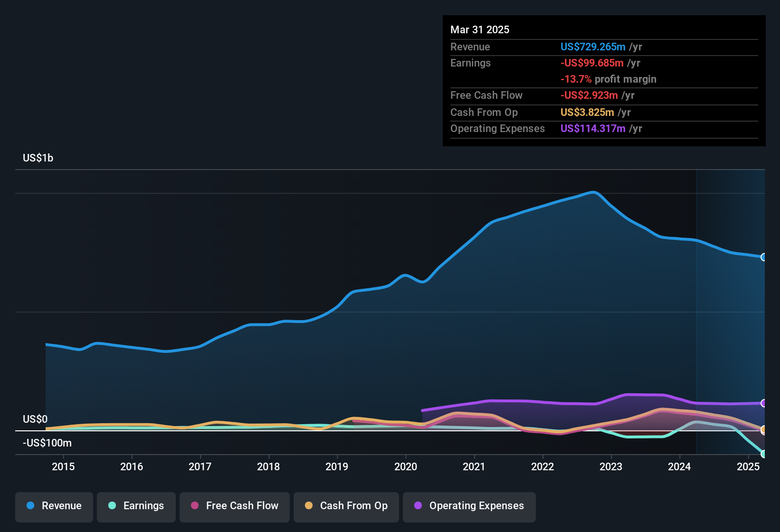
Task: Select the Revenue row in the tooltip
Action: click(546, 47)
